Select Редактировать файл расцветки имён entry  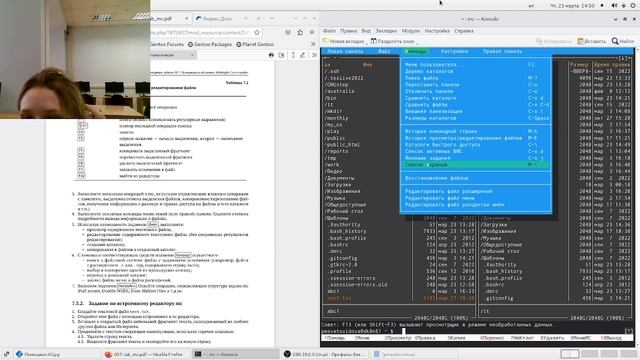tap(476, 204)
